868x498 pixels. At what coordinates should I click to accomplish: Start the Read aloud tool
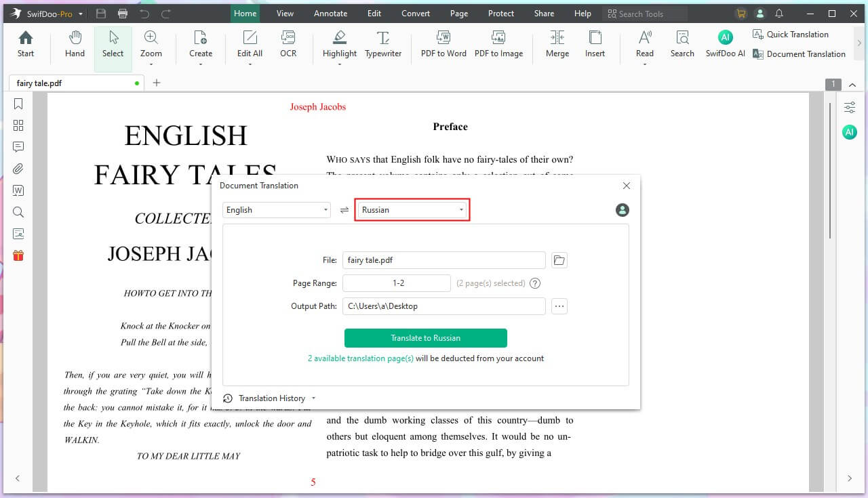[x=645, y=44]
